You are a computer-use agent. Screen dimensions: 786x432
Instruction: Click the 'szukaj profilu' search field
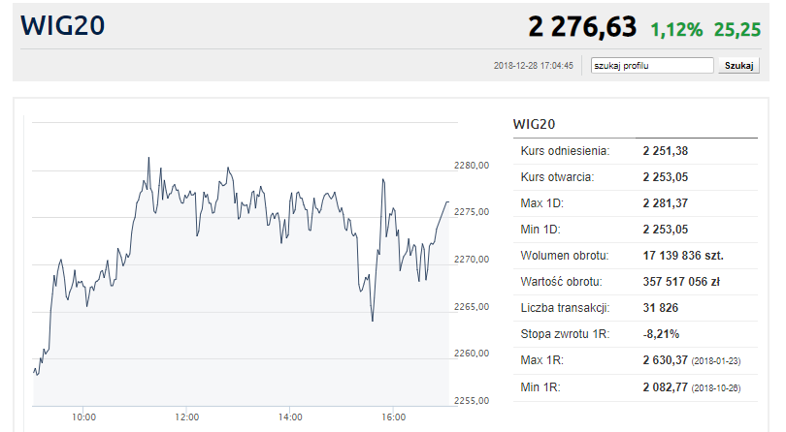[x=652, y=66]
